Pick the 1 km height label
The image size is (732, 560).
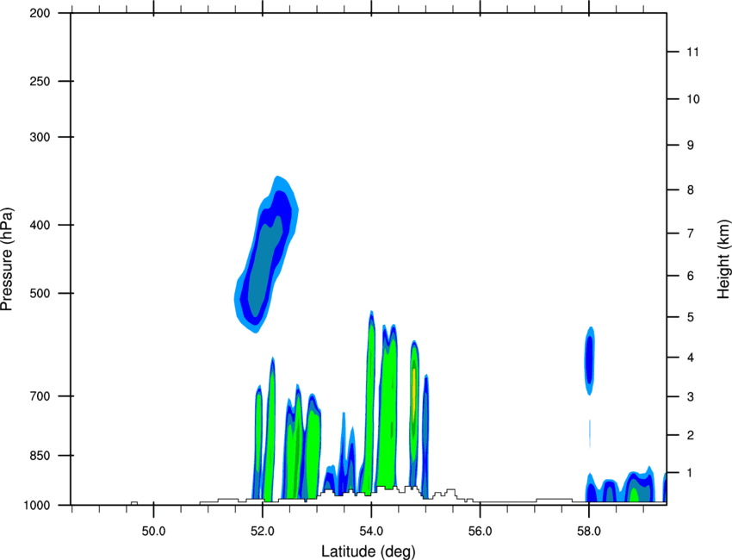691,473
